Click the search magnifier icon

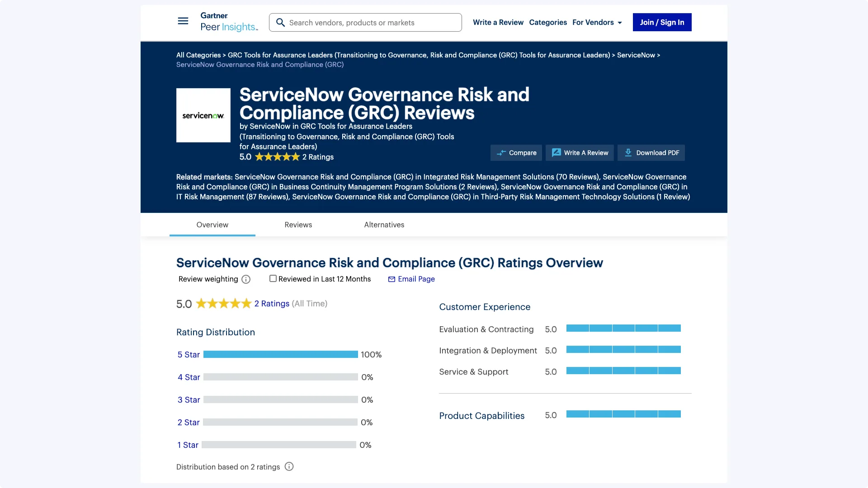tap(280, 23)
